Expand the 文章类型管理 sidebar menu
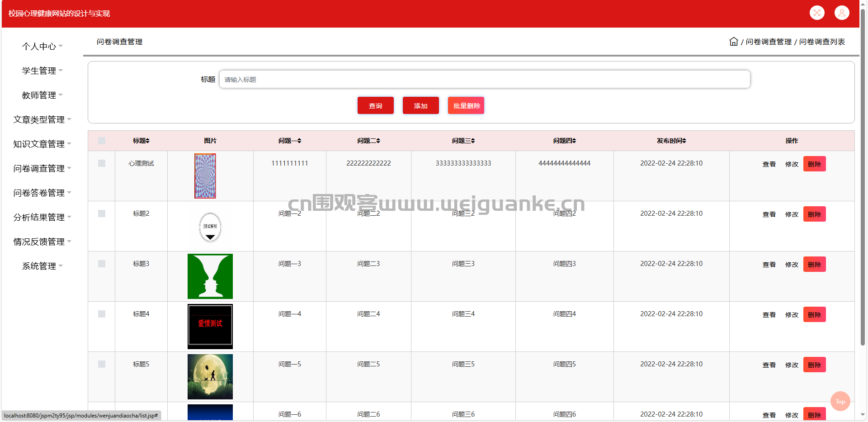The height and width of the screenshot is (422, 868). [42, 119]
